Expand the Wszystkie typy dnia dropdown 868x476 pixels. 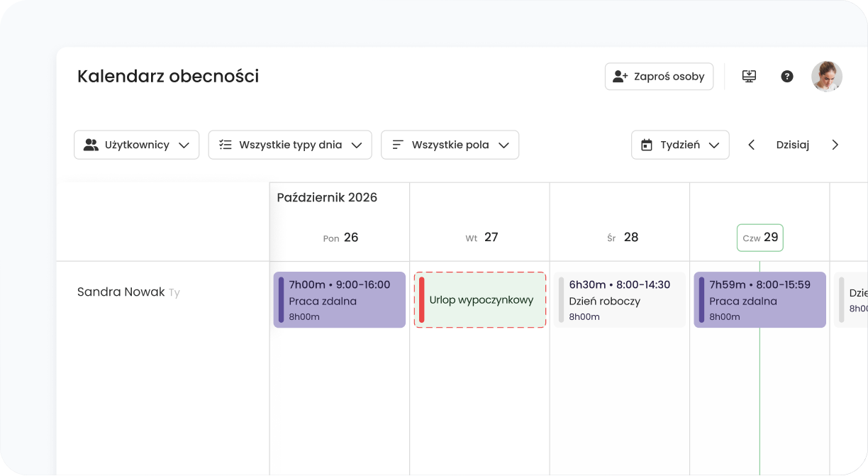click(x=290, y=145)
